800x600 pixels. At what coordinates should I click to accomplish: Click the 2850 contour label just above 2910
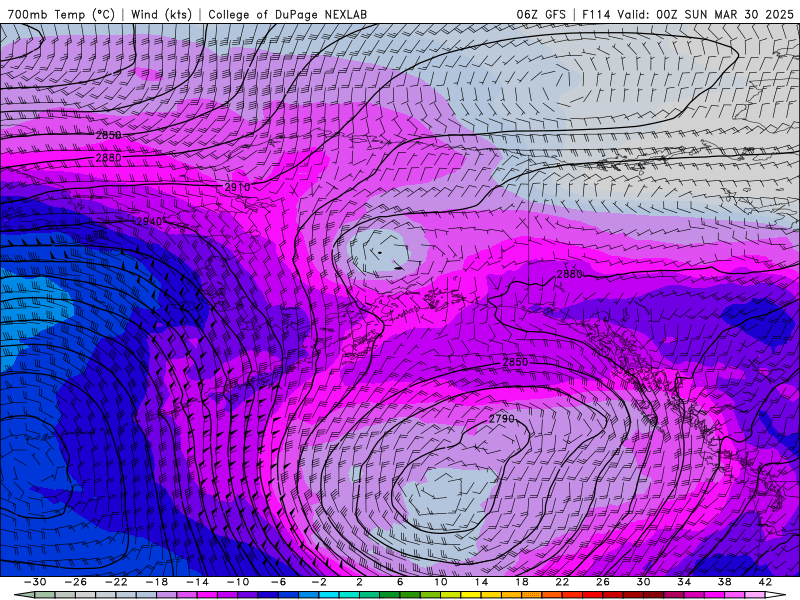(x=109, y=135)
